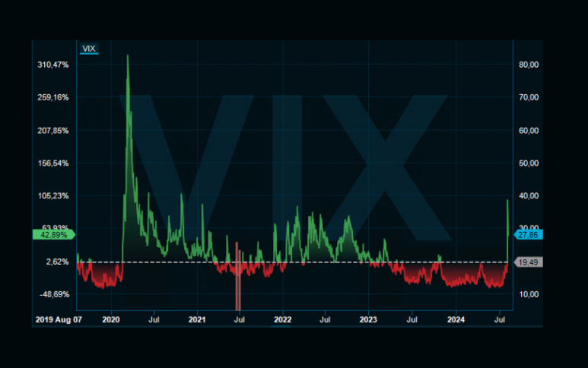This screenshot has width=588, height=368.
Task: Click the 2,62% level on percent axis
Action: (58, 262)
